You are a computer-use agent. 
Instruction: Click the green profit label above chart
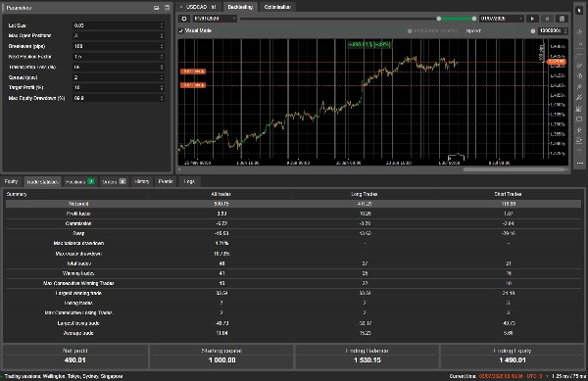click(369, 44)
